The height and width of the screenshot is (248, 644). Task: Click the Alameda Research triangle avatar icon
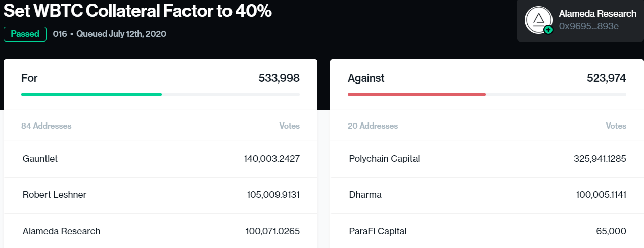pos(538,19)
